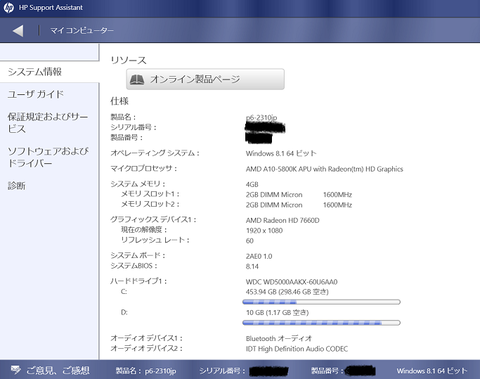Image resolution: width=480 pixels, height=379 pixels.
Task: Select 10 GB D: drive capacity text
Action: click(277, 313)
